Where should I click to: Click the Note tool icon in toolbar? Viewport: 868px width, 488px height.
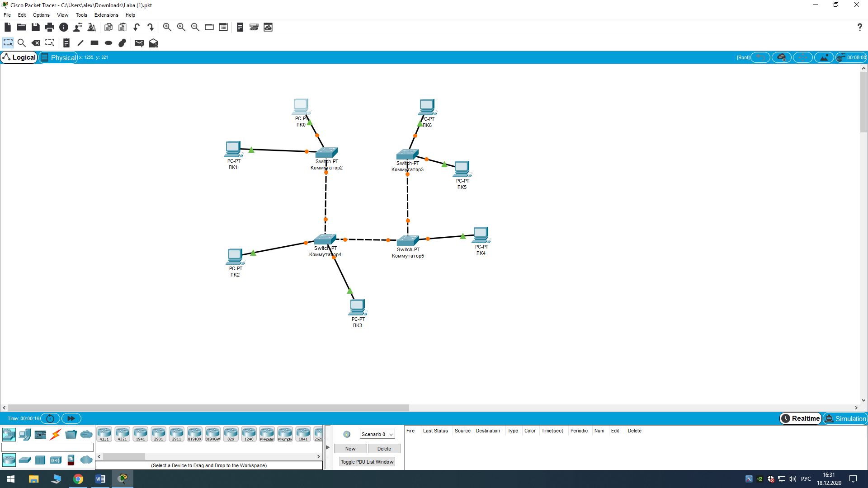(66, 43)
